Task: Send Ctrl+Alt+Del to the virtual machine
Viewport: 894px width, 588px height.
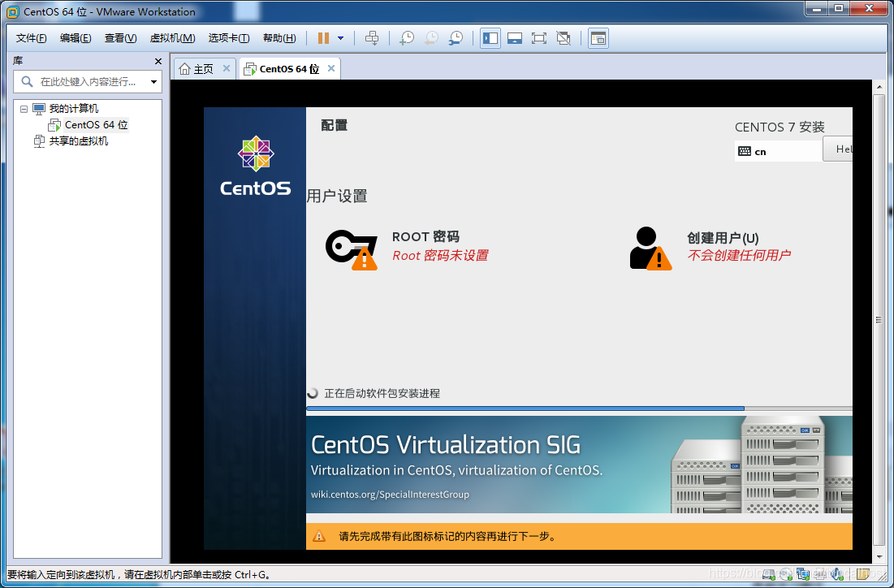Action: [372, 38]
